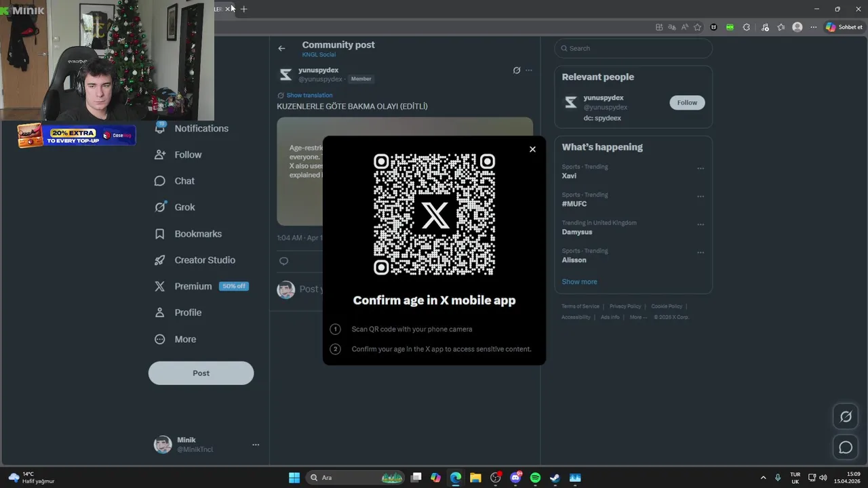Open more options for #MUFC trend
This screenshot has width=868, height=488.
[x=701, y=197]
